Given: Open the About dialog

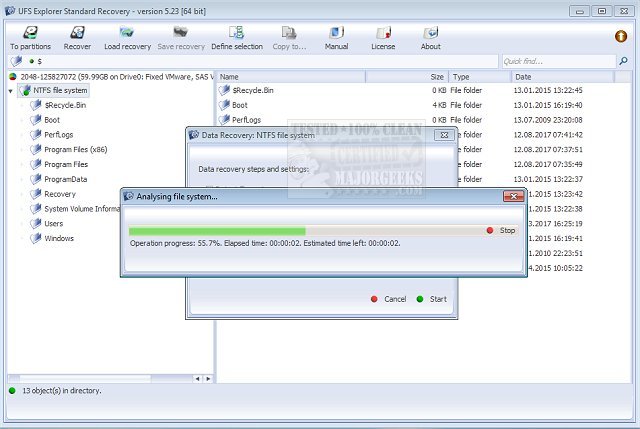Looking at the screenshot, I should coord(431,38).
